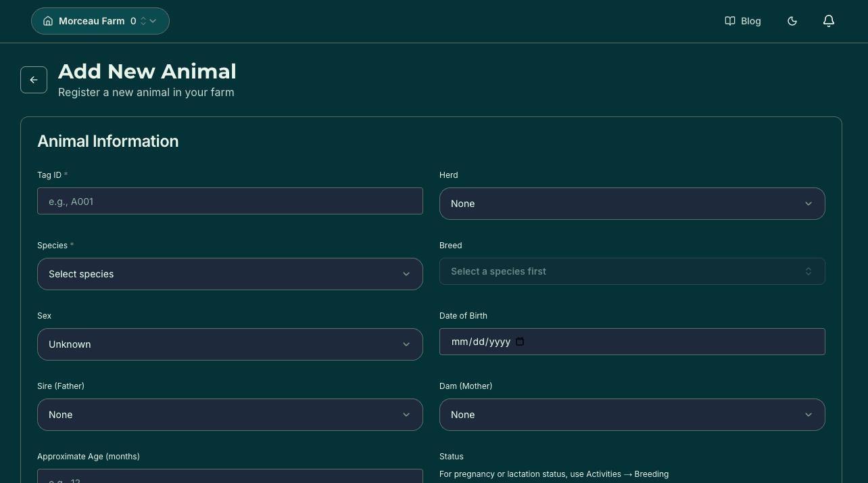
Task: Open the Sex dropdown set to Unknown
Action: 230,344
